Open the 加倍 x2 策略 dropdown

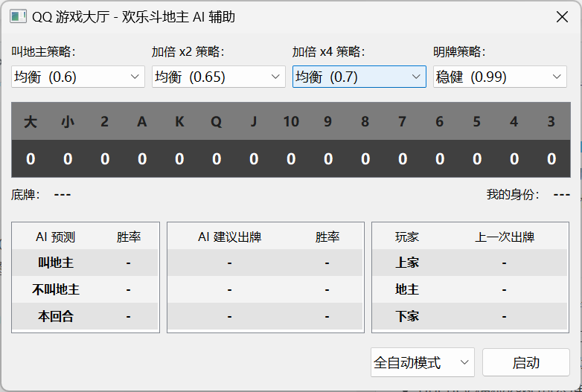[x=219, y=77]
